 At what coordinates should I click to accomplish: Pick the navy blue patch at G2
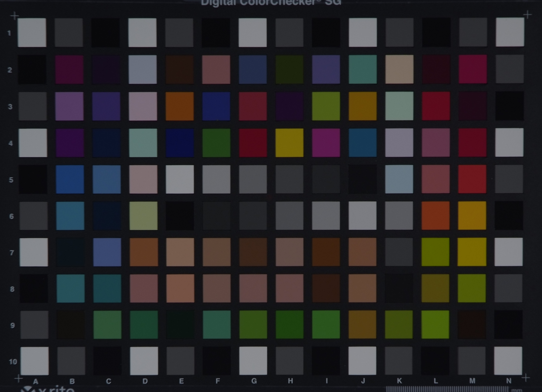coord(253,70)
